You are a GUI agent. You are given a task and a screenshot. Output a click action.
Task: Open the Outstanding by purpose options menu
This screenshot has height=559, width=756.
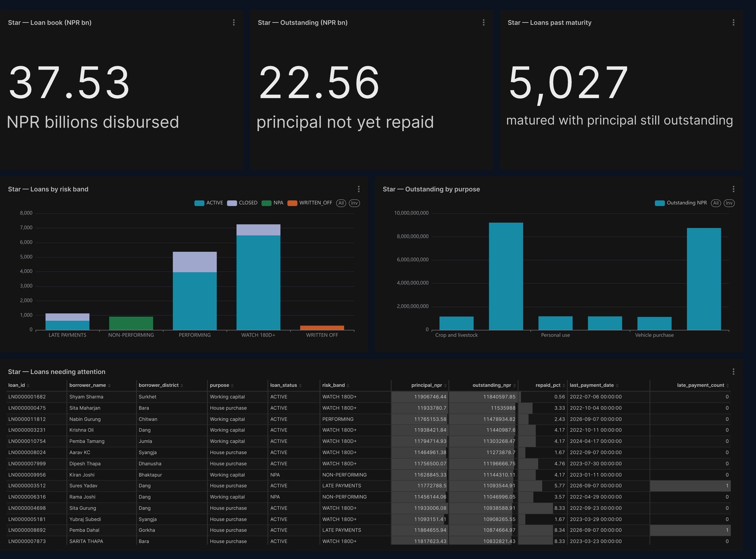pos(733,189)
